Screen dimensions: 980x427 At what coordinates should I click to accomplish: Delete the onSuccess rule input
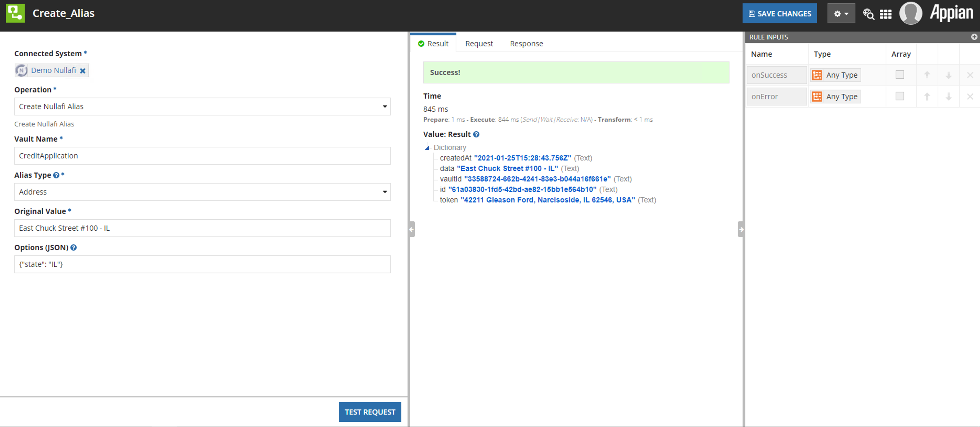click(970, 75)
